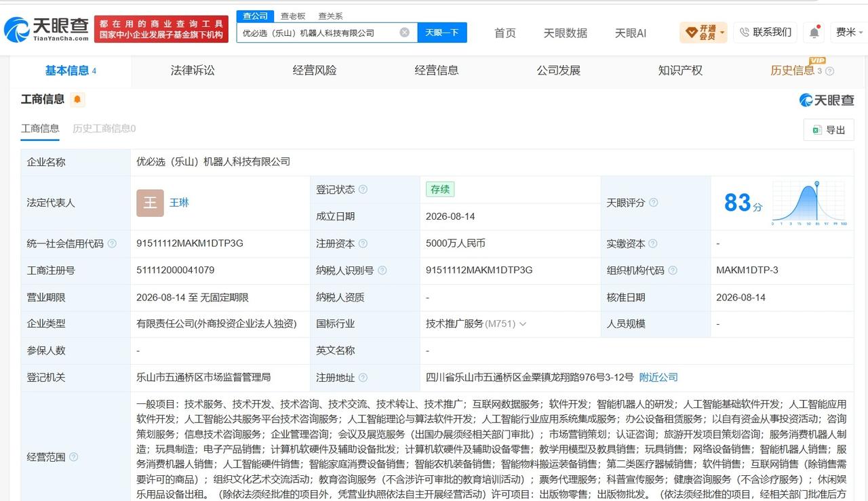Expand 技术推广服务 (M751) industry dropdown
Image resolution: width=868 pixels, height=501 pixels.
coord(522,324)
